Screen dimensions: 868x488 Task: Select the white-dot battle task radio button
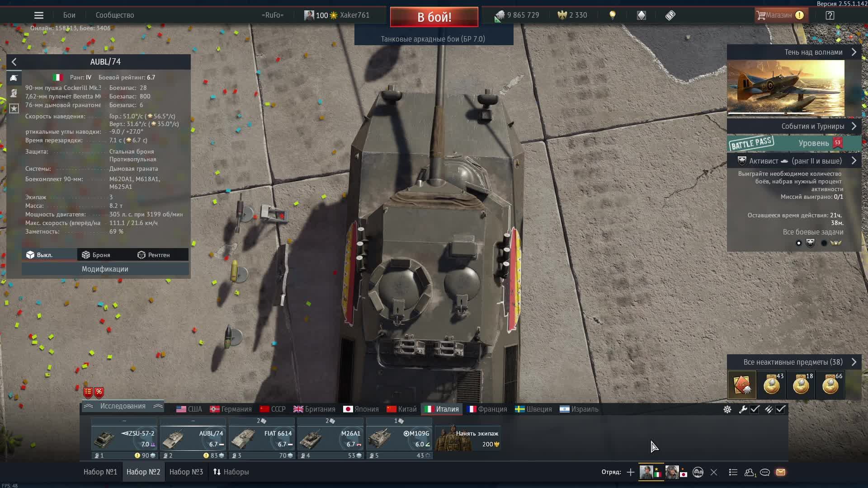[799, 243]
